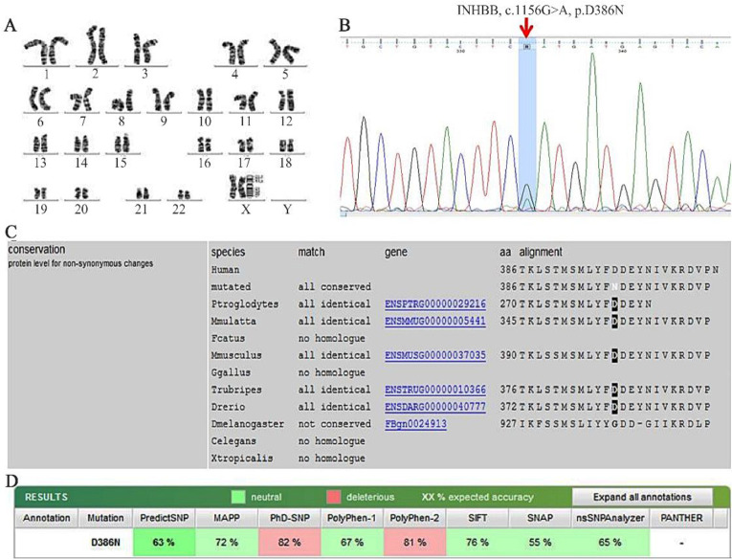Viewport: 732px width, 560px height.
Task: Click the PolyPhen-2 81 % result cell
Action: pos(414,542)
